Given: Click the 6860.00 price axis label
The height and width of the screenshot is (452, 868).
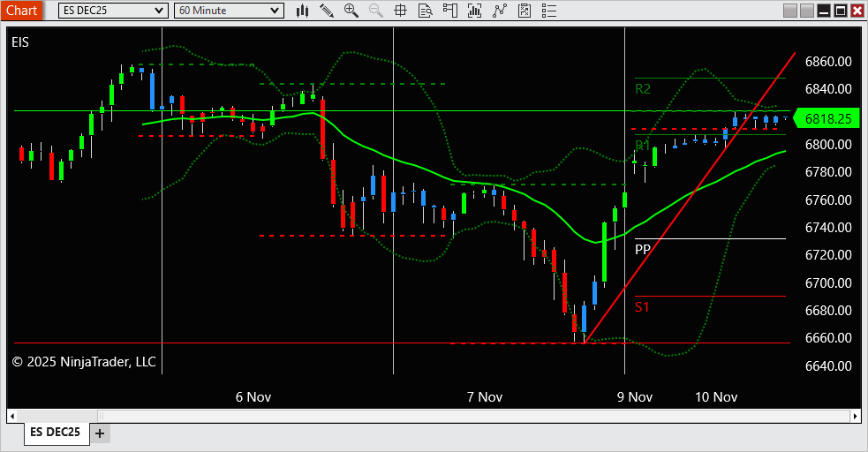Looking at the screenshot, I should 828,62.
